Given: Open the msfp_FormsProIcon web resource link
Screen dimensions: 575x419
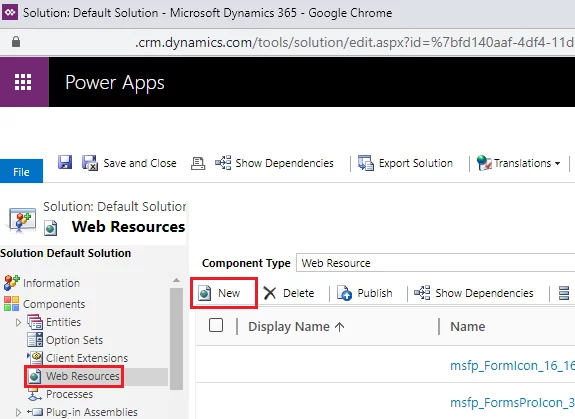Looking at the screenshot, I should pos(512,402).
